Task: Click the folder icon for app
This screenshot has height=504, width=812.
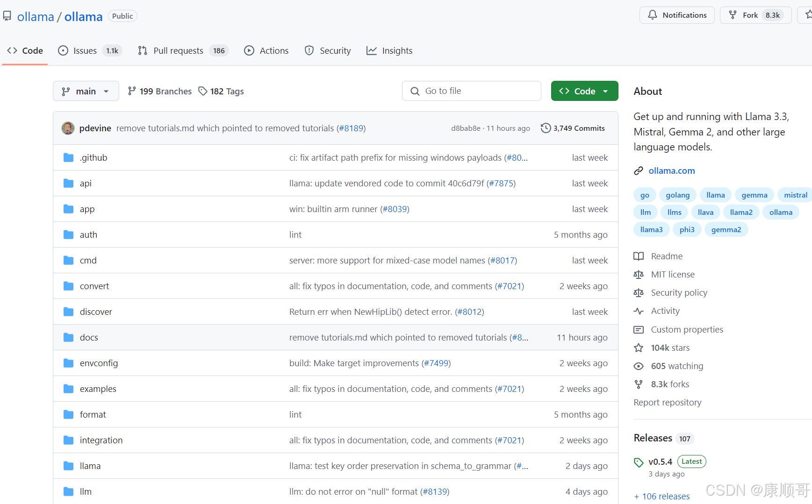Action: coord(68,209)
